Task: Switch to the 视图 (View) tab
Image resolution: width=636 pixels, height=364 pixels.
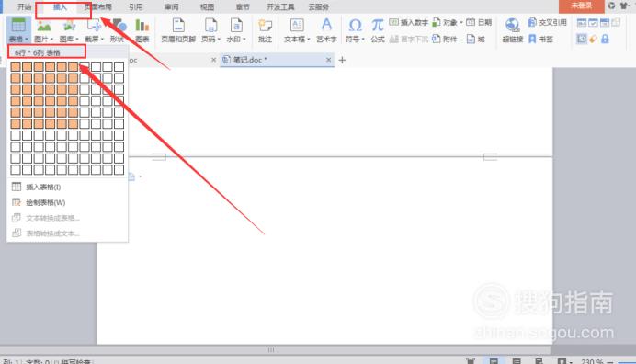Action: pyautogui.click(x=207, y=7)
